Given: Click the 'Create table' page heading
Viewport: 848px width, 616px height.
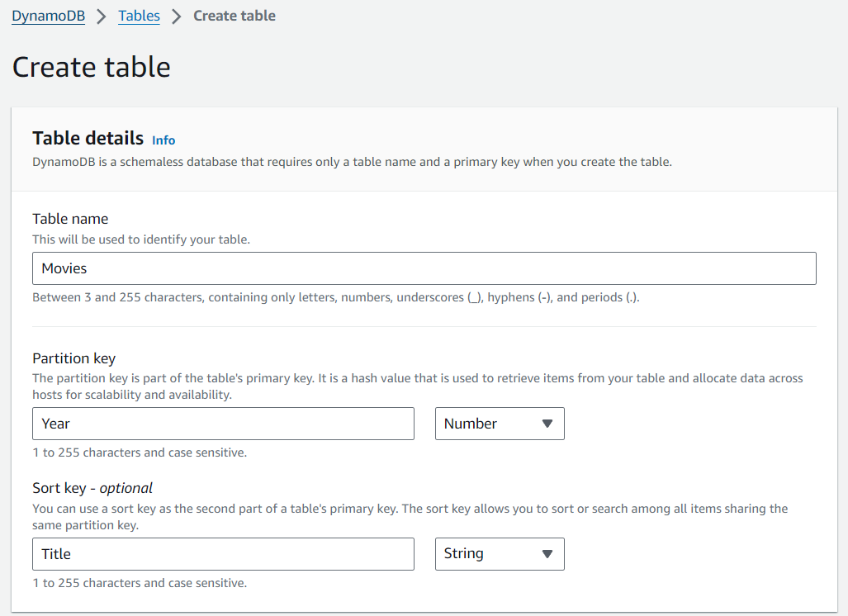Looking at the screenshot, I should tap(91, 67).
